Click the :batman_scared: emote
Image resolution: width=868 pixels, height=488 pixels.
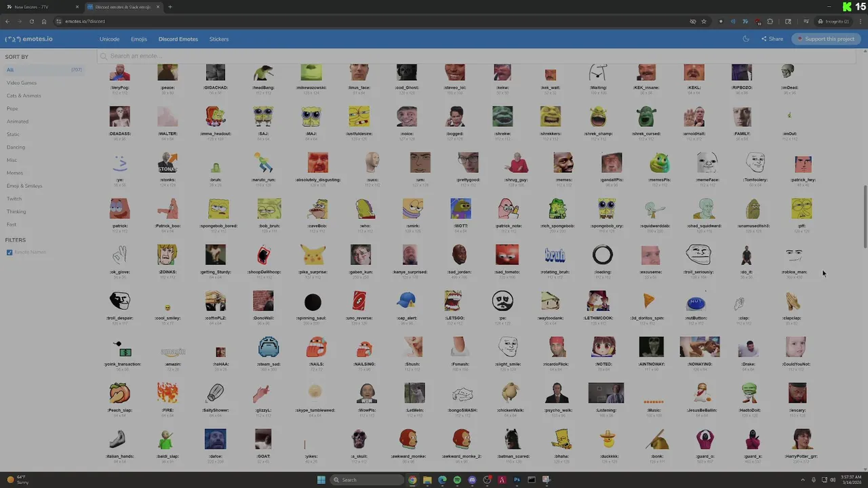click(x=512, y=439)
